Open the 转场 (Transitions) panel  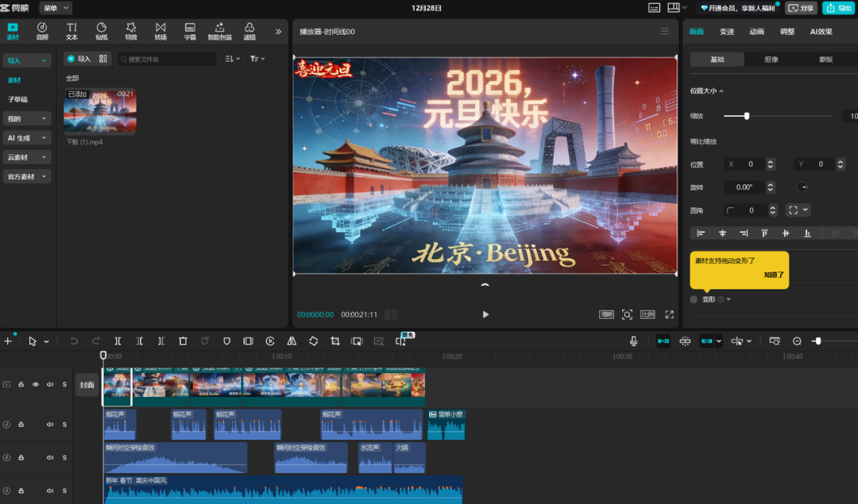(160, 31)
